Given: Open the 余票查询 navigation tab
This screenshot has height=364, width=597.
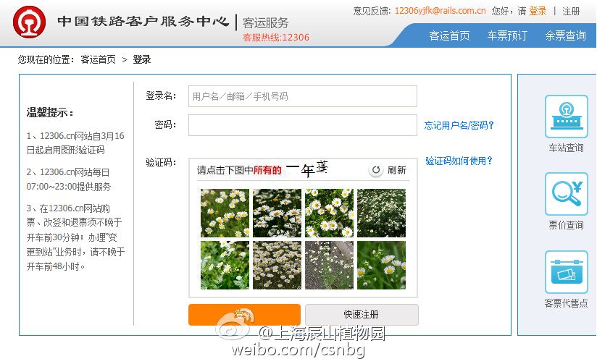Looking at the screenshot, I should 565,35.
